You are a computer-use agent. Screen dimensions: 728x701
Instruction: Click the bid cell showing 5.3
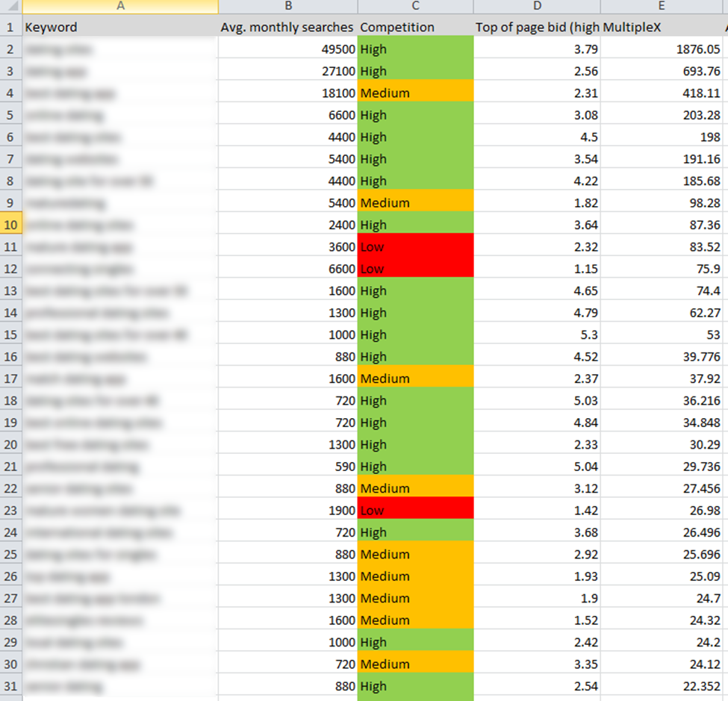[537, 334]
